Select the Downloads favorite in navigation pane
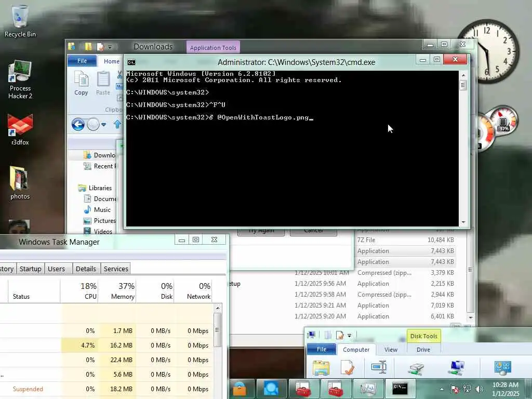532x399 pixels. click(x=100, y=155)
